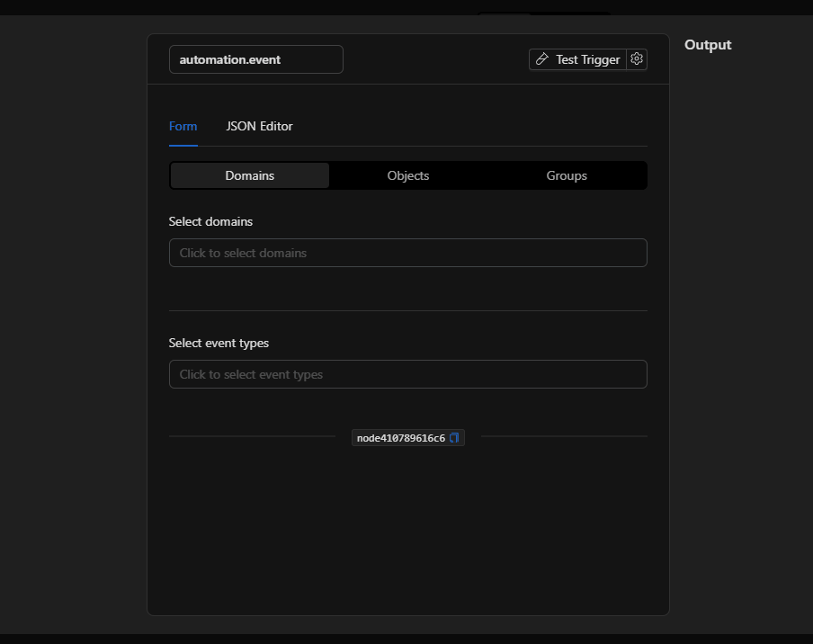Run the Test Trigger button
This screenshot has height=644, width=813.
click(586, 59)
